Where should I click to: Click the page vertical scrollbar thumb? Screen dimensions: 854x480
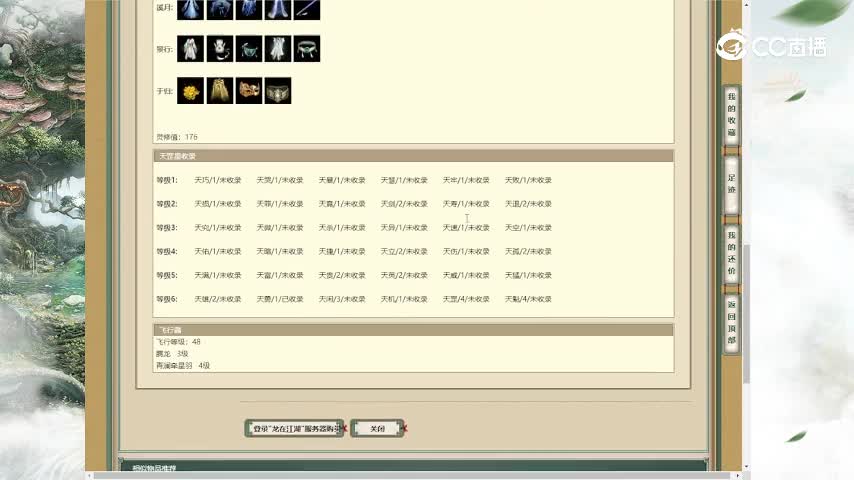coord(746,313)
